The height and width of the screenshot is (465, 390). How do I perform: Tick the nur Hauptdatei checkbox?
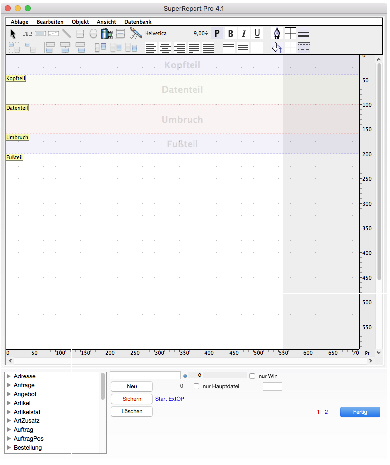(197, 386)
